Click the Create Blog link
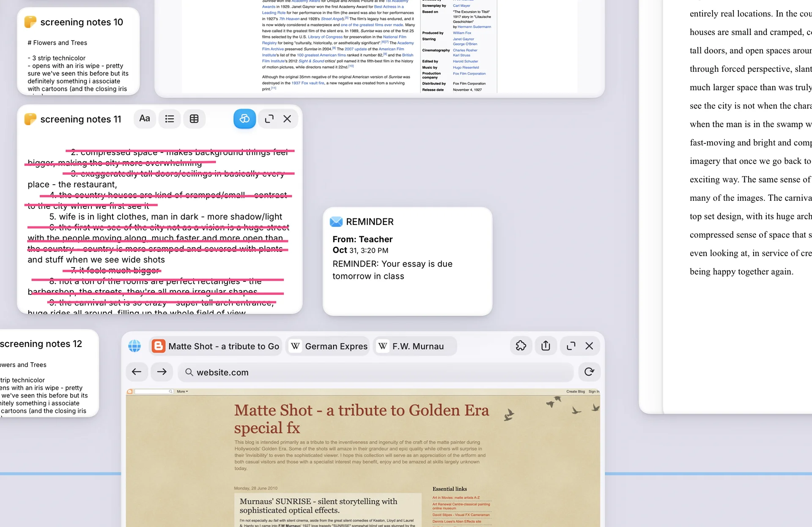The width and height of the screenshot is (812, 527). point(575,391)
